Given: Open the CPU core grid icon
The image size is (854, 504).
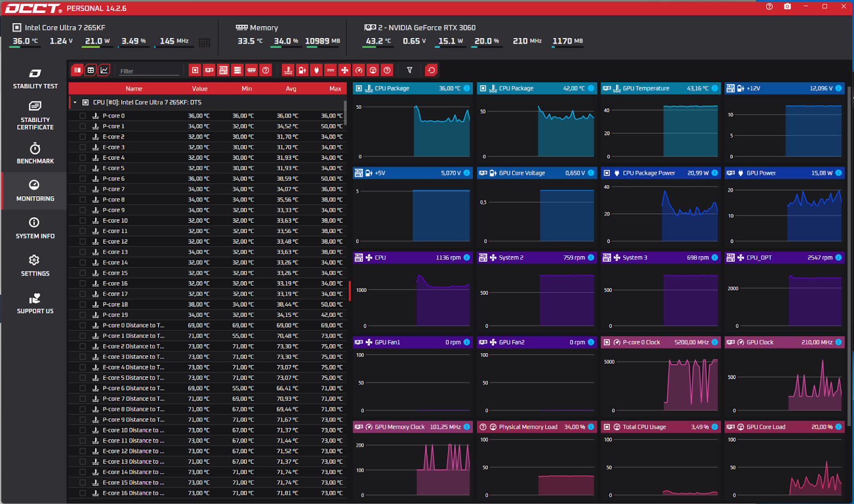Looking at the screenshot, I should (204, 42).
